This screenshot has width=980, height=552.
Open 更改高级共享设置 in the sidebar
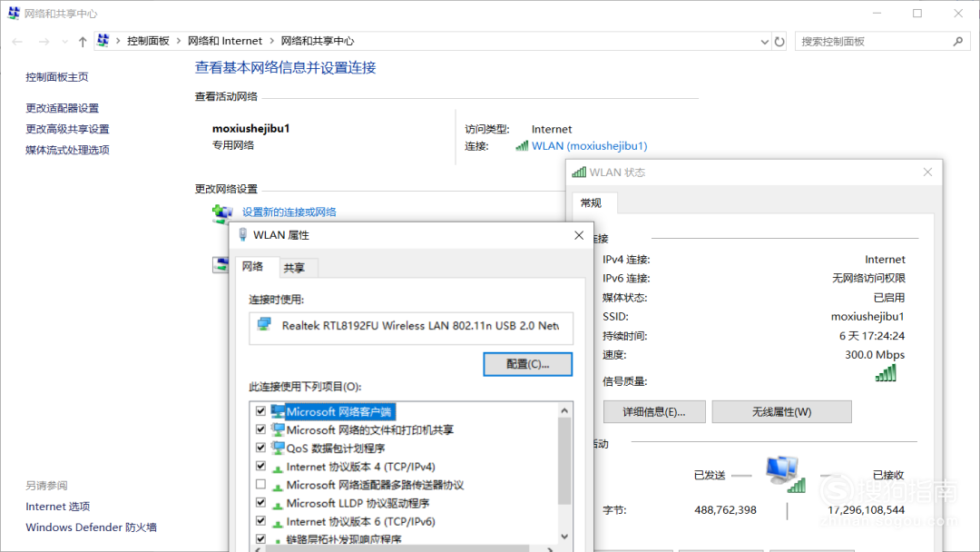tap(67, 129)
